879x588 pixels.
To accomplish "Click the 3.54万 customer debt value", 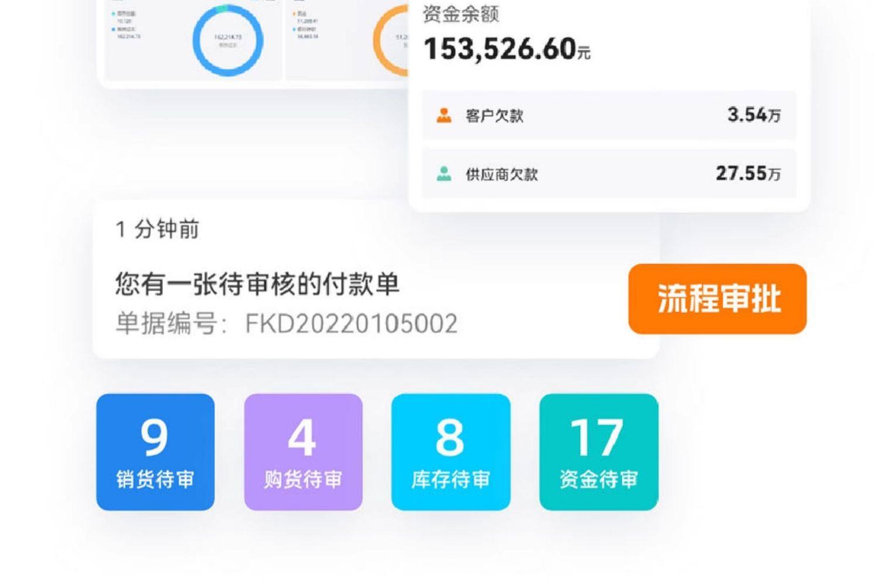I will (x=754, y=115).
